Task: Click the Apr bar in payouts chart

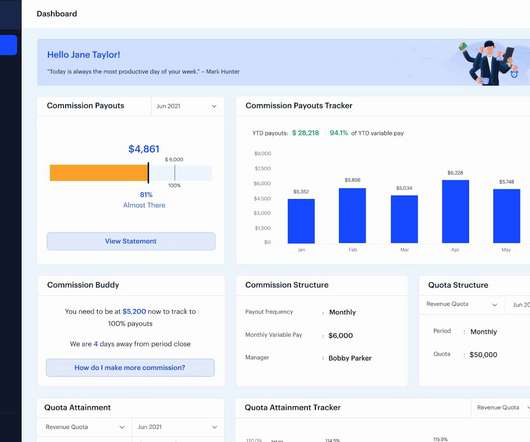Action: pyautogui.click(x=455, y=212)
